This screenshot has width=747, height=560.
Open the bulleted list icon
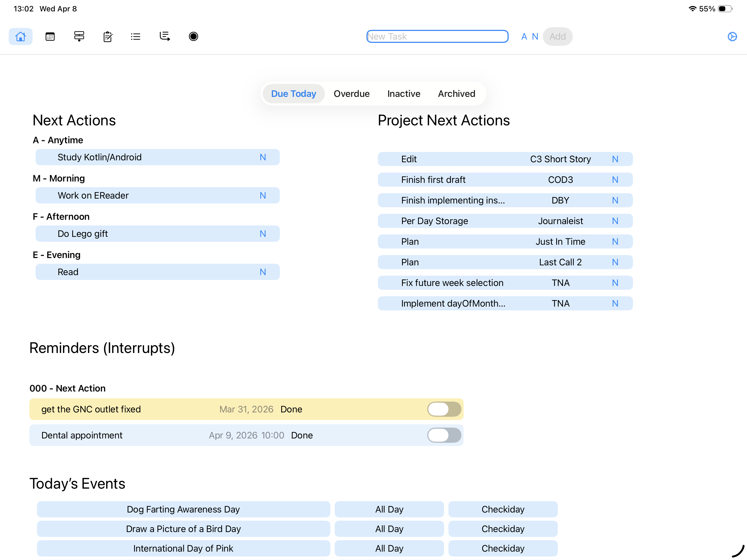pyautogui.click(x=135, y=36)
